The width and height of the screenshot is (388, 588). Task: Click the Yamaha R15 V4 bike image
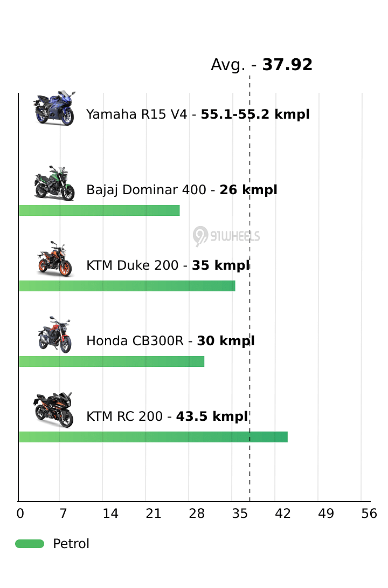click(54, 108)
